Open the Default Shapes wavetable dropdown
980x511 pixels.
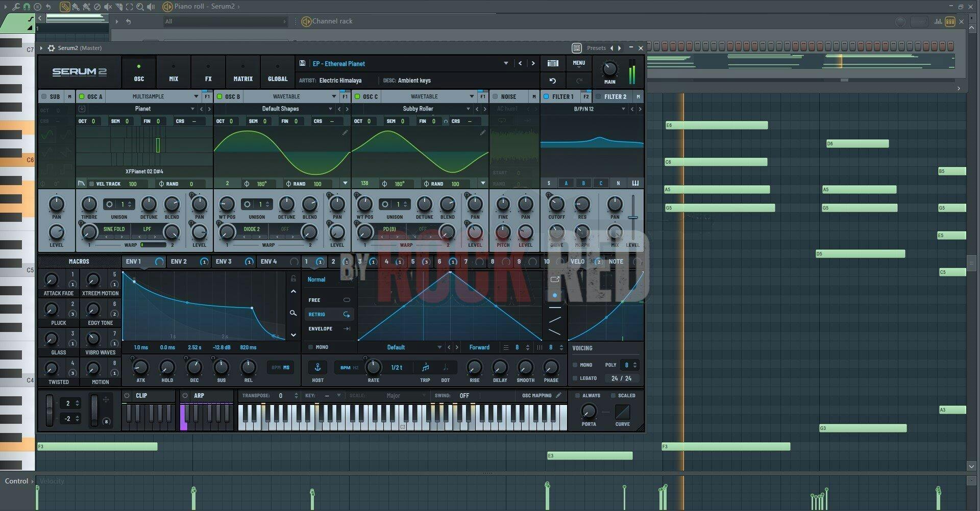pyautogui.click(x=281, y=109)
